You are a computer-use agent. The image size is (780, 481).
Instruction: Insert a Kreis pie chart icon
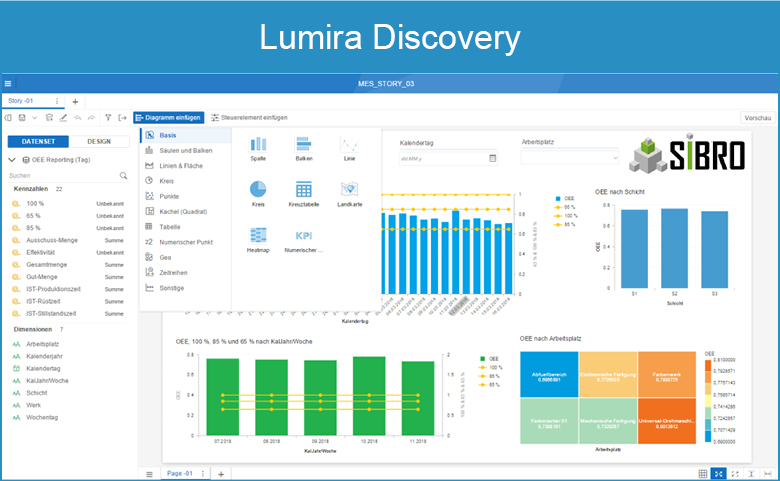pyautogui.click(x=258, y=194)
